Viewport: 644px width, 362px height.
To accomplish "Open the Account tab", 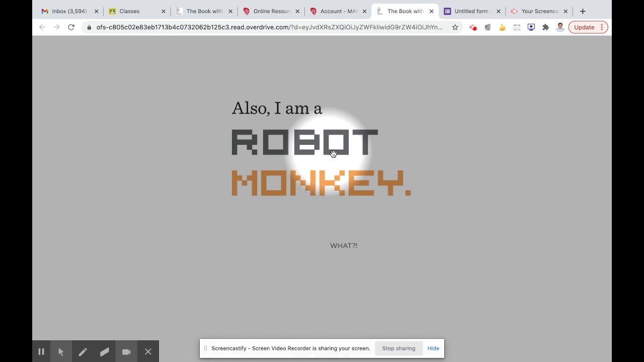I will pyautogui.click(x=339, y=11).
